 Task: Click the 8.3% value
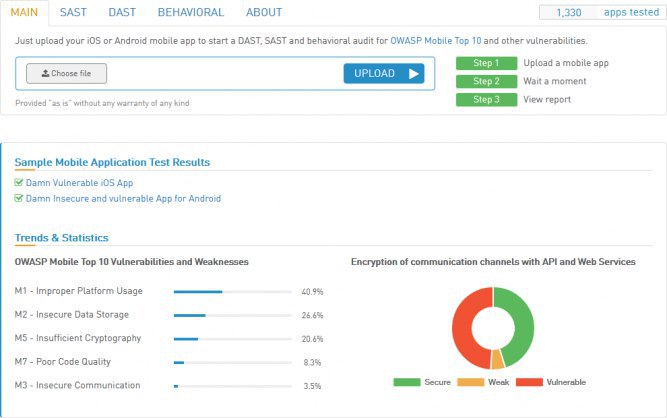pos(312,363)
